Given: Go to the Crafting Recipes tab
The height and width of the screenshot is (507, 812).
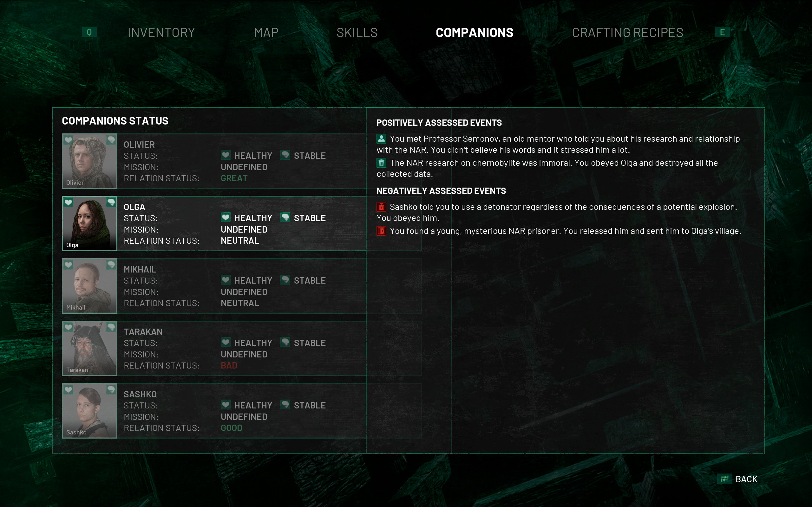Looking at the screenshot, I should [627, 33].
